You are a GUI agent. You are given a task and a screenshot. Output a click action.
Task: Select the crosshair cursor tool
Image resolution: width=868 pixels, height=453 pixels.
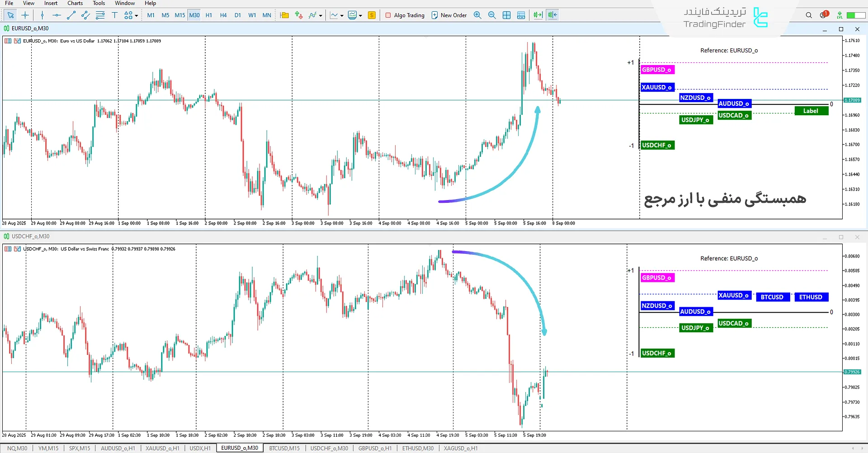point(25,15)
